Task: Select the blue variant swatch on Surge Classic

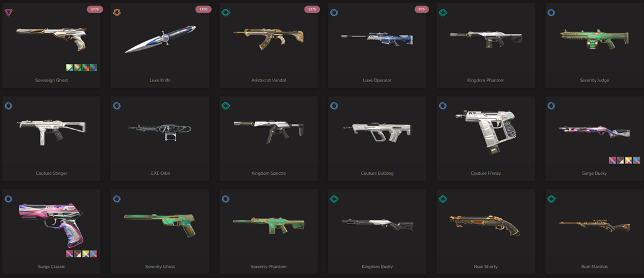Action: (93, 254)
